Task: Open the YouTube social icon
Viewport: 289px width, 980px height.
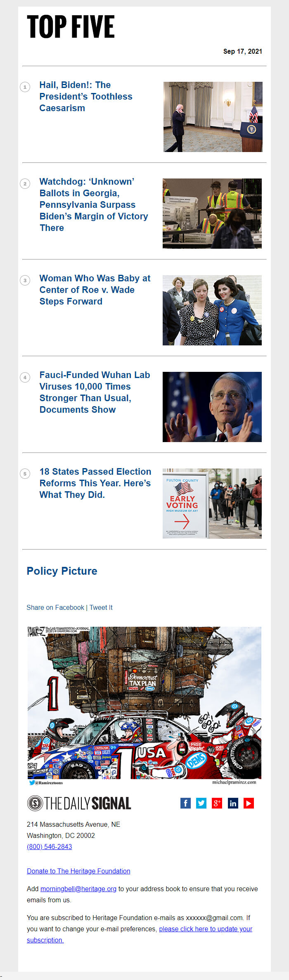Action: tap(249, 803)
